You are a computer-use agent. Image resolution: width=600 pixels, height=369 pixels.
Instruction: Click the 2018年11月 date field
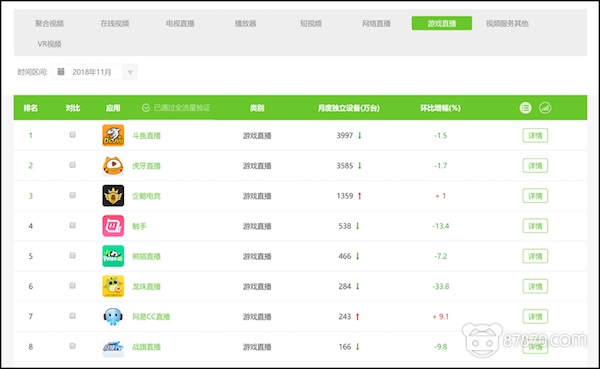tap(95, 72)
